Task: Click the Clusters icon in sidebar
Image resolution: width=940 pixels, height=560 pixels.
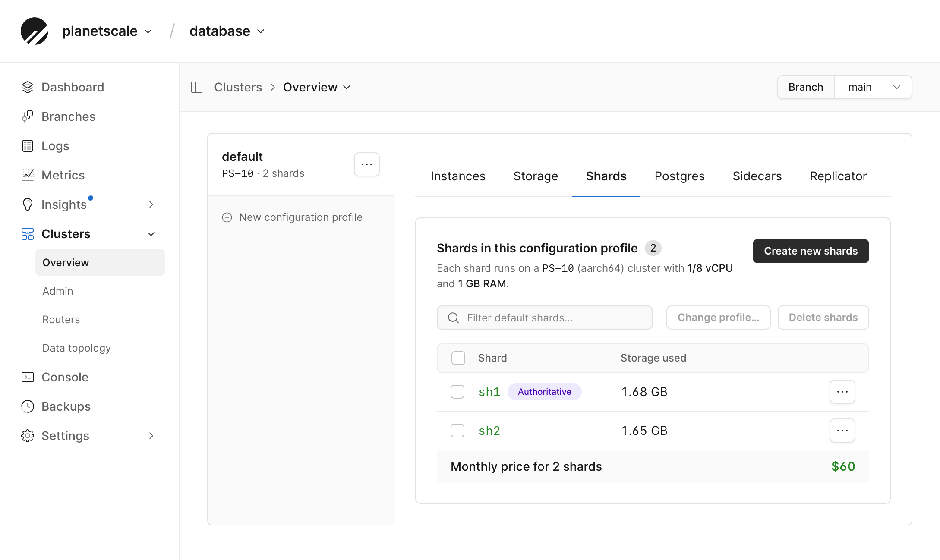Action: (x=28, y=234)
